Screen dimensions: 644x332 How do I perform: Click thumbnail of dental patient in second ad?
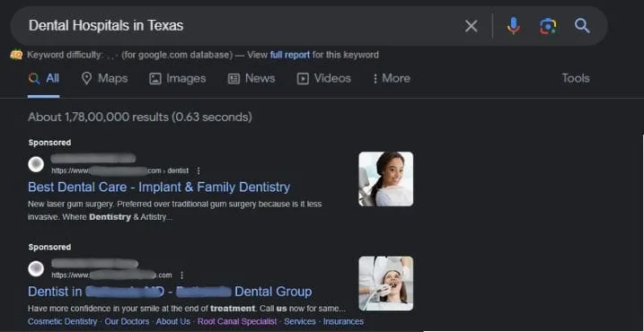coord(386,284)
